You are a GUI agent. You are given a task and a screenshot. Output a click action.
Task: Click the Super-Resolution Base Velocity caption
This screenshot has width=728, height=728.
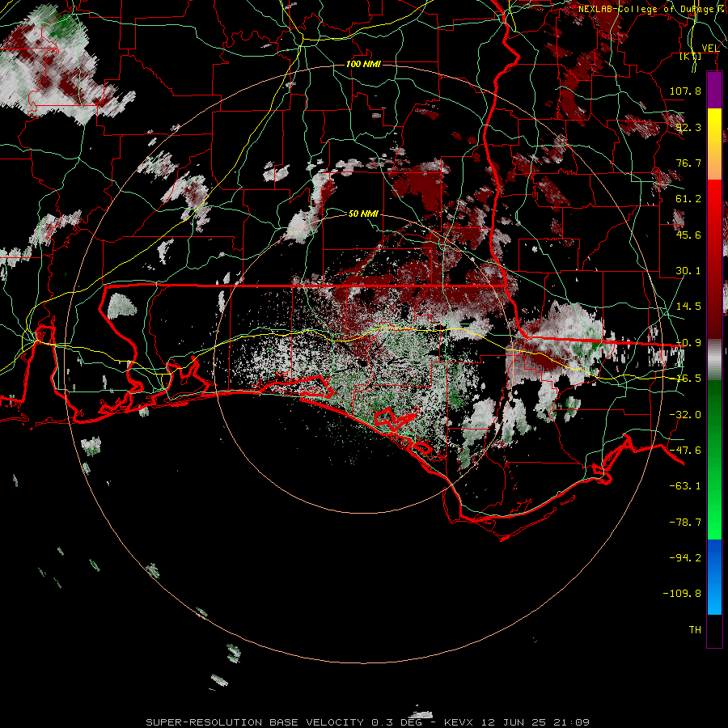368,722
